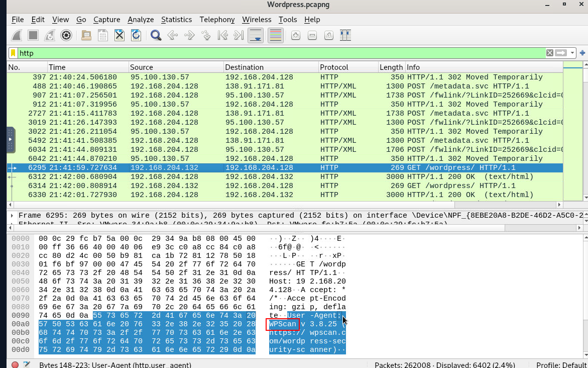Click the Find packet magnifier icon
588x368 pixels.
(156, 35)
